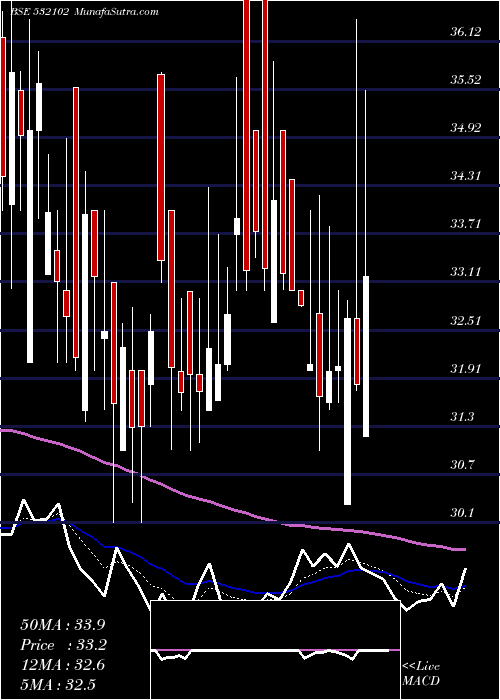500x700 pixels.
Task: Click the 34.92 price axis label
Action: pos(466,128)
